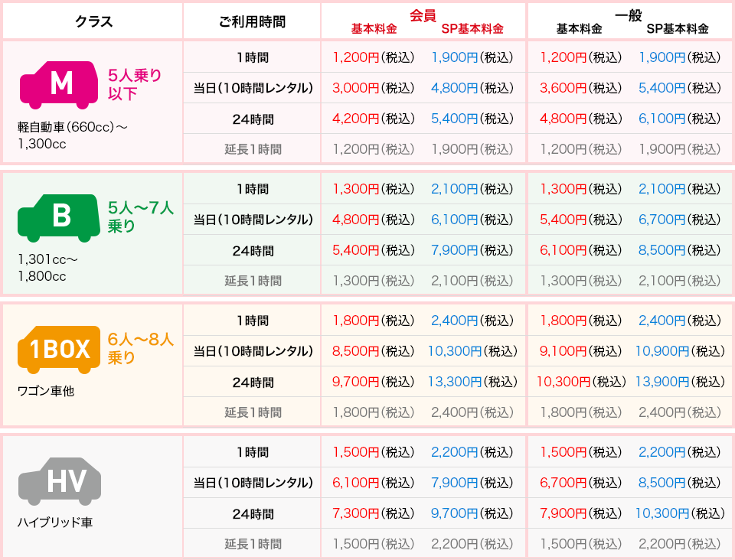Click the ワゴン車他 description
735x560 pixels.
tap(46, 390)
